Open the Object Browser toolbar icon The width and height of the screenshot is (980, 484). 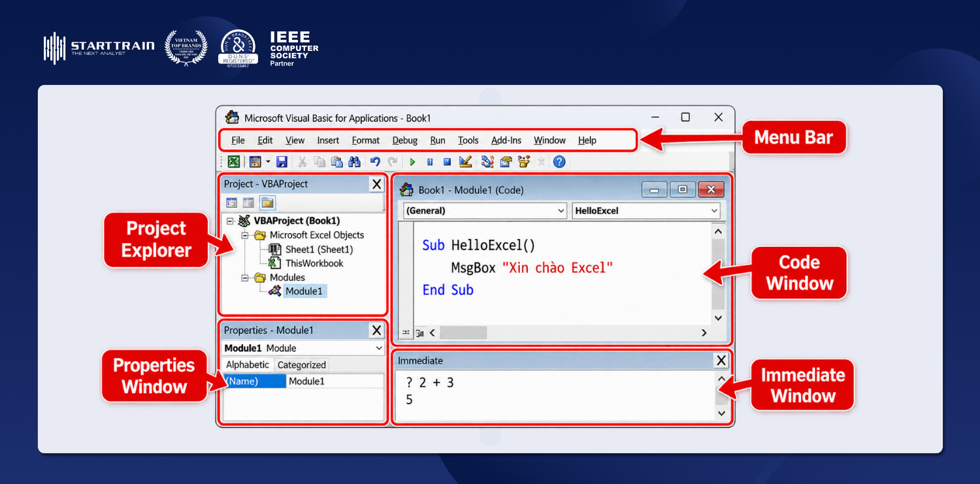pos(523,161)
